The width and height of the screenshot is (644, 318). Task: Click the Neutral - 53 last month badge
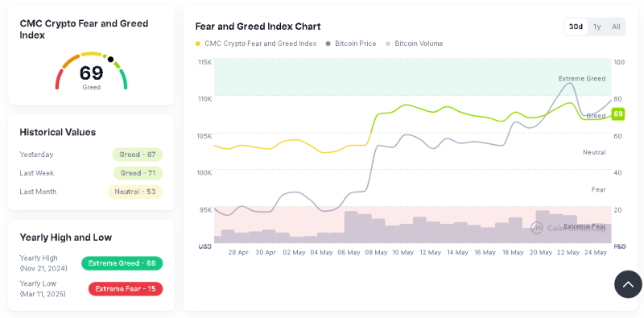coord(135,192)
